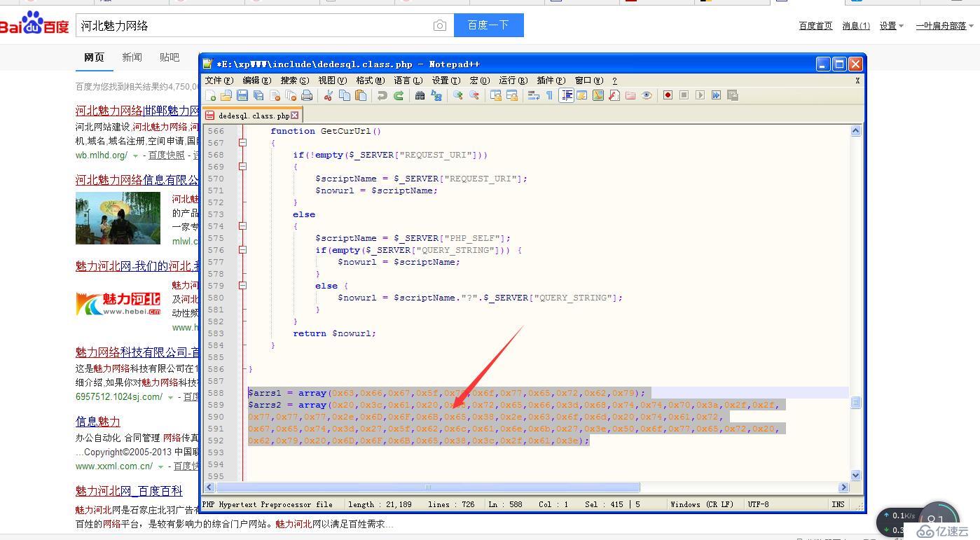
Task: Cut selection with the scissors icon
Action: click(x=327, y=95)
